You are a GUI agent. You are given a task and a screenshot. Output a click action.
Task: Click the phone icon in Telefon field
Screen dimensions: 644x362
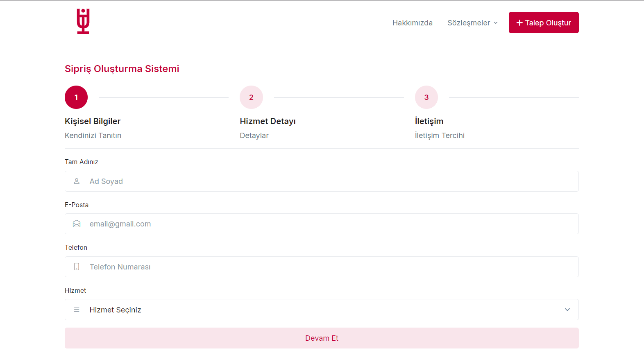click(77, 267)
